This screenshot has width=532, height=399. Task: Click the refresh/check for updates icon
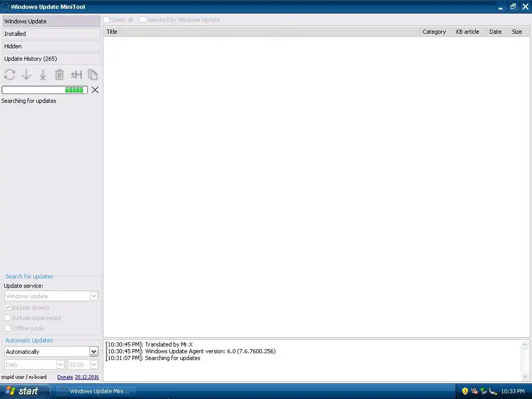9,75
